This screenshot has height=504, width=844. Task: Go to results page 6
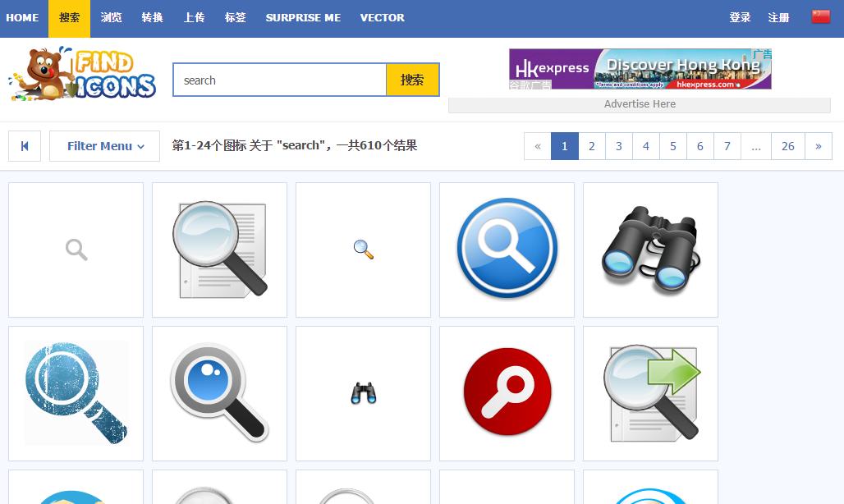coord(700,146)
